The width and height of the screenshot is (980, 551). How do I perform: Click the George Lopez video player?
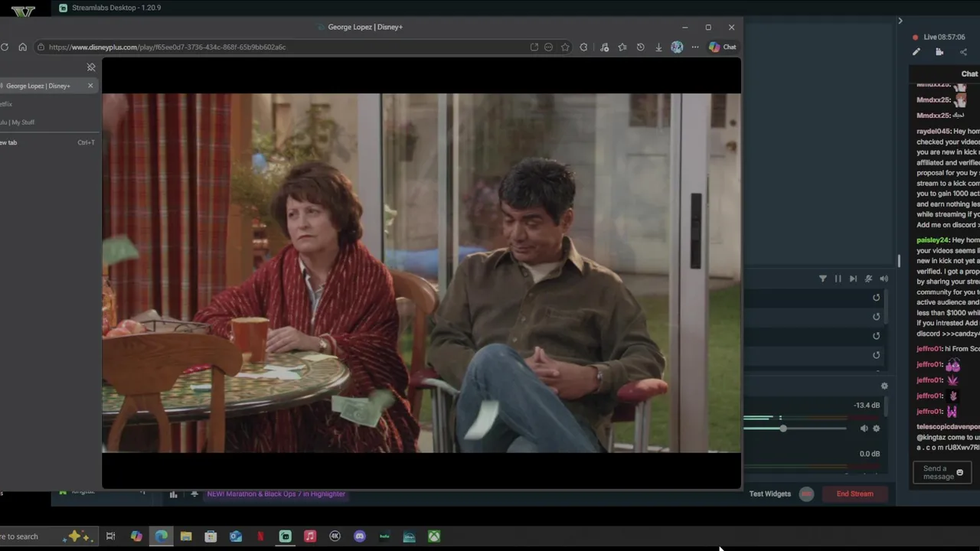click(421, 272)
